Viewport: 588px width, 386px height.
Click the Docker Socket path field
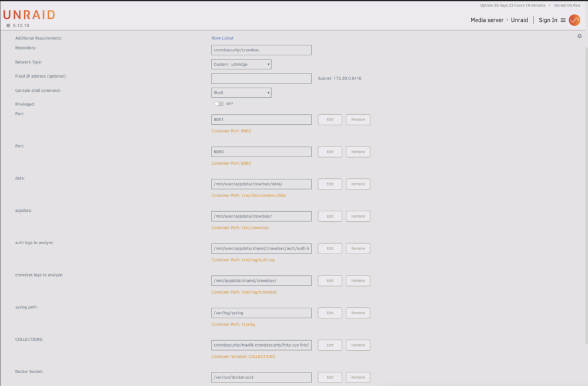pyautogui.click(x=261, y=377)
